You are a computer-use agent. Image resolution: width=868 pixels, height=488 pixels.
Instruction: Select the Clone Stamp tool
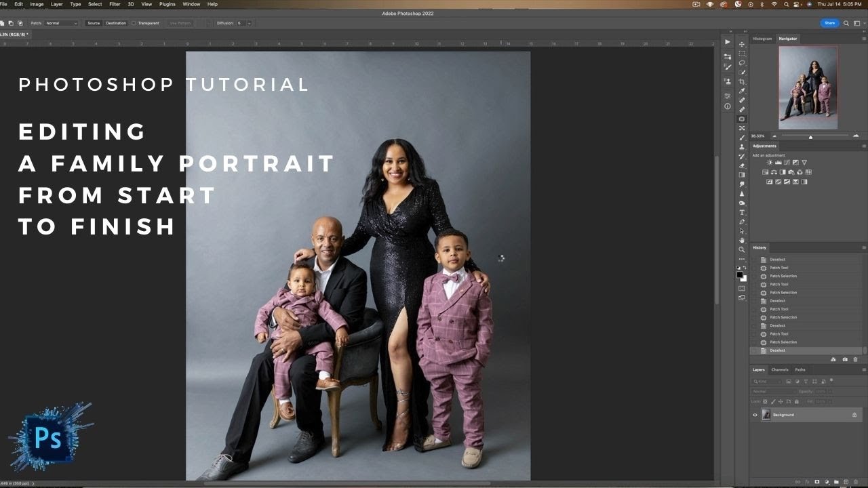tap(742, 147)
